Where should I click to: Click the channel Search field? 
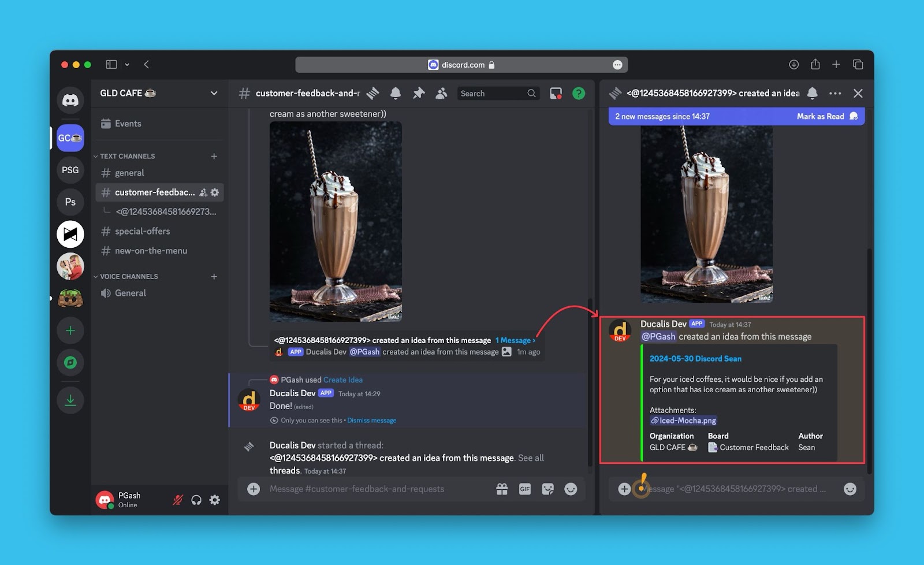[493, 94]
